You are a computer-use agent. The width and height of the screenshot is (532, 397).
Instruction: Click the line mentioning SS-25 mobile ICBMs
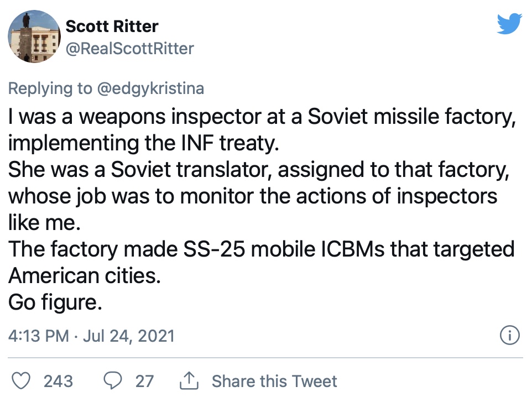[261, 249]
